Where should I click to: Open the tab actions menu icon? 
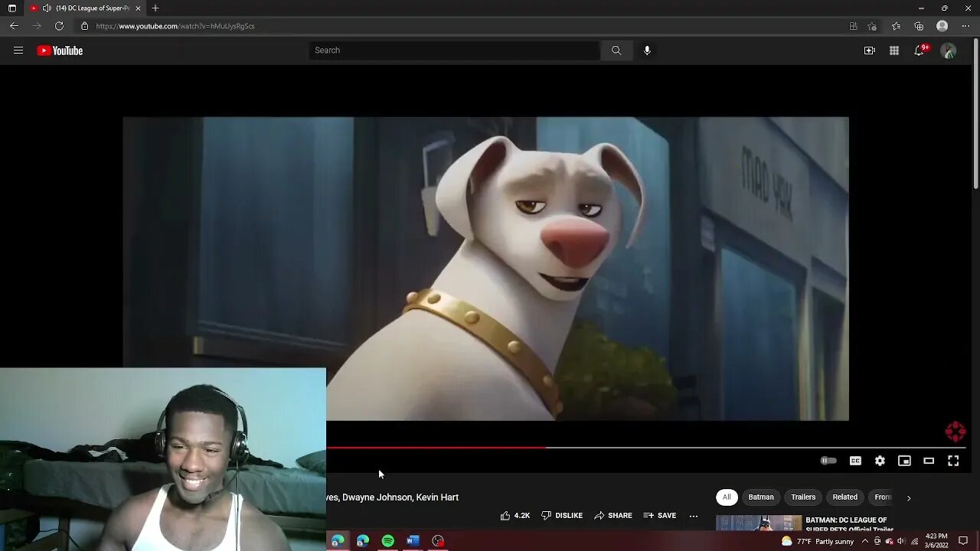pyautogui.click(x=11, y=8)
